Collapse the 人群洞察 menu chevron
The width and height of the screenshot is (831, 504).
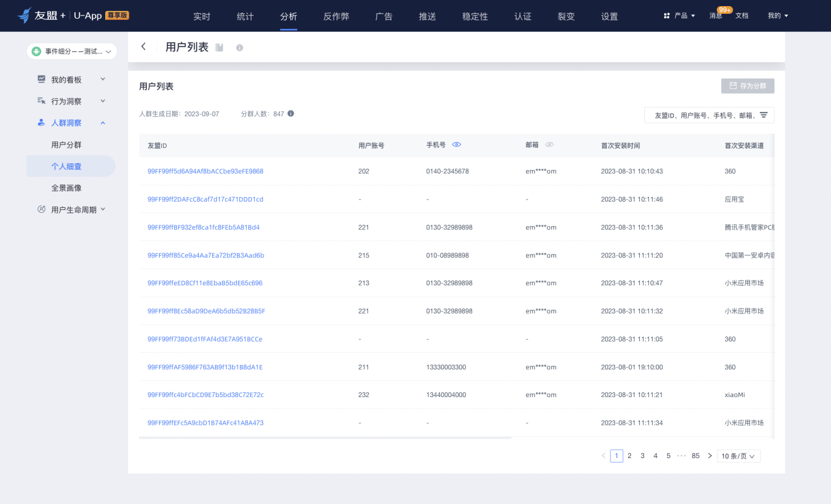coord(103,122)
